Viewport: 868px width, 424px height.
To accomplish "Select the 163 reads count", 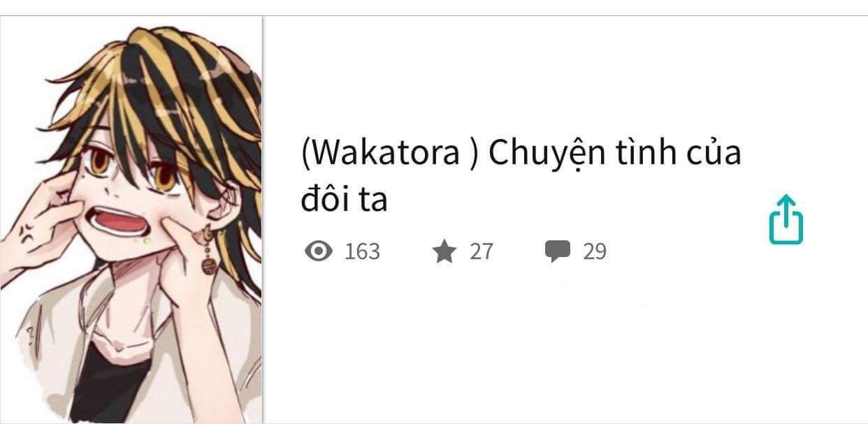I will [362, 251].
